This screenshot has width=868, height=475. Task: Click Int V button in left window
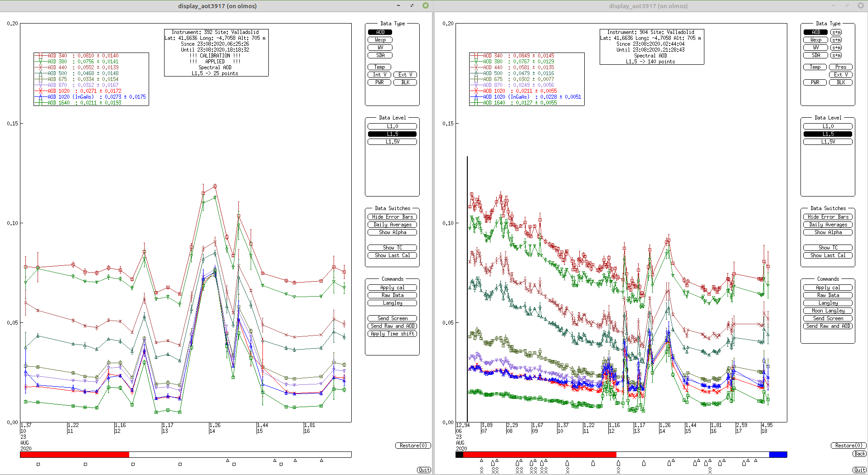tap(379, 75)
